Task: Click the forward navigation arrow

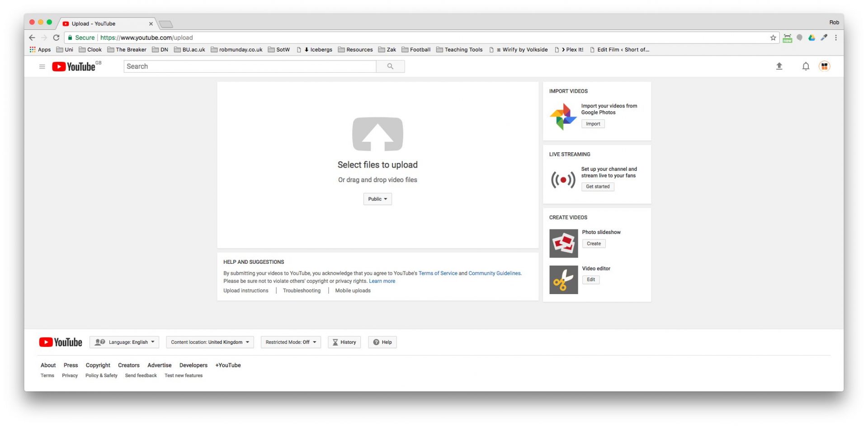Action: coord(44,37)
